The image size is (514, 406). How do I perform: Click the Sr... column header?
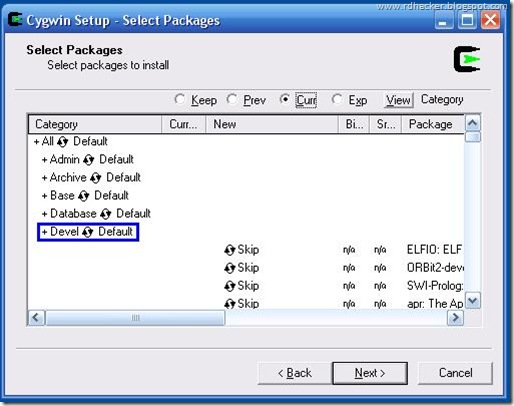(385, 124)
